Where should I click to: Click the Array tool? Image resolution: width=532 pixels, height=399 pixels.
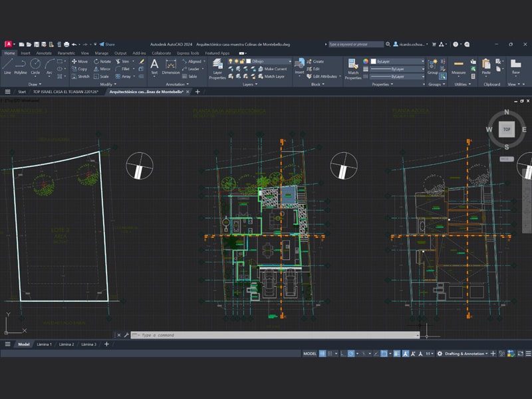(x=123, y=76)
